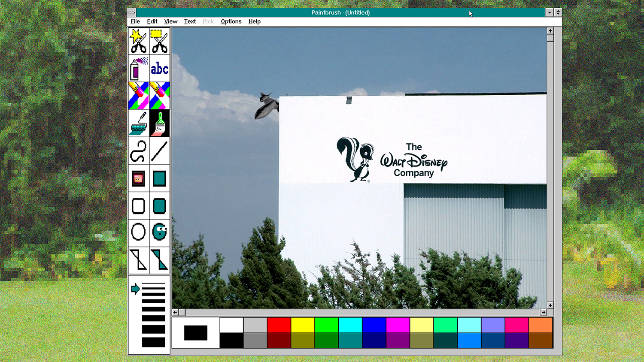Select the Filled Rounded Box tool
This screenshot has width=644, height=362.
160,205
